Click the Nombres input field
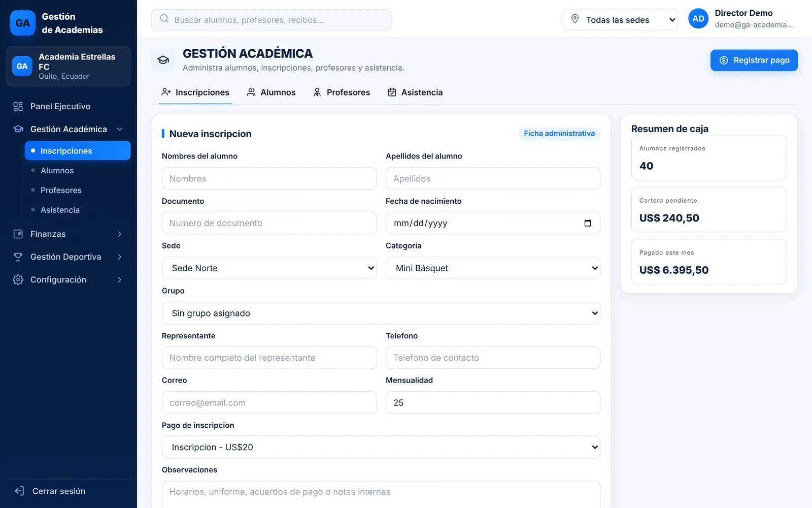The image size is (812, 508). [269, 179]
